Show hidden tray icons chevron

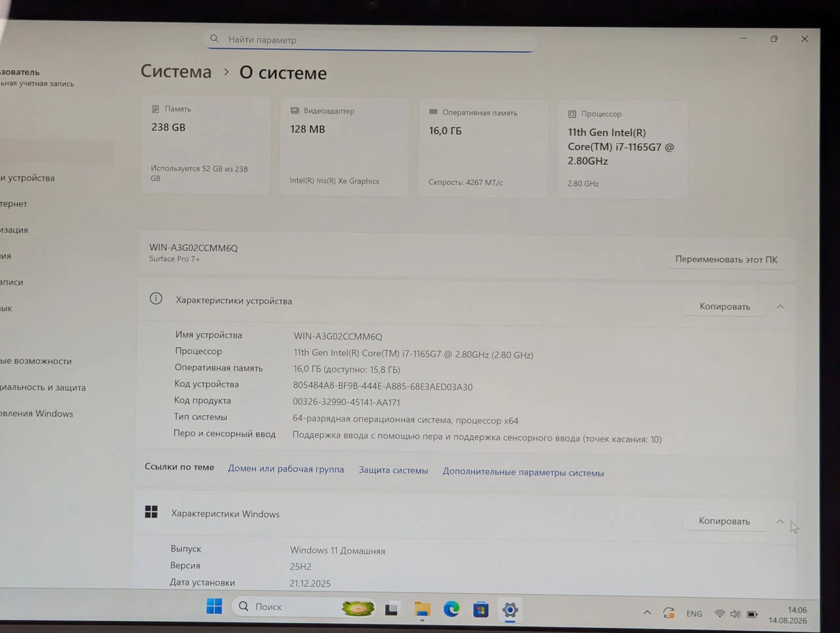647,612
